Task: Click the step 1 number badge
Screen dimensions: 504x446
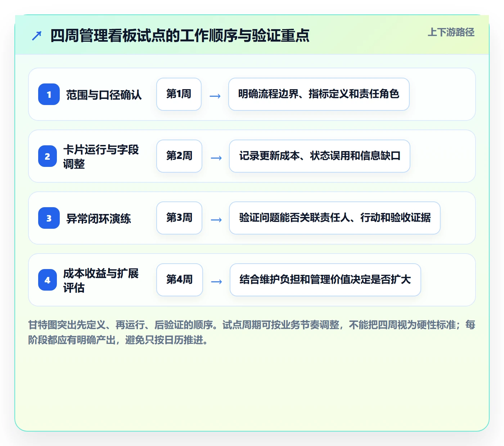Action: pos(49,94)
